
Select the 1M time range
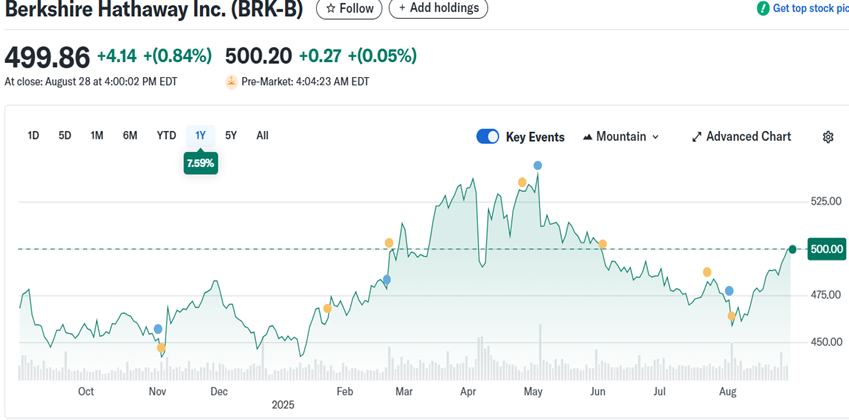pos(97,135)
